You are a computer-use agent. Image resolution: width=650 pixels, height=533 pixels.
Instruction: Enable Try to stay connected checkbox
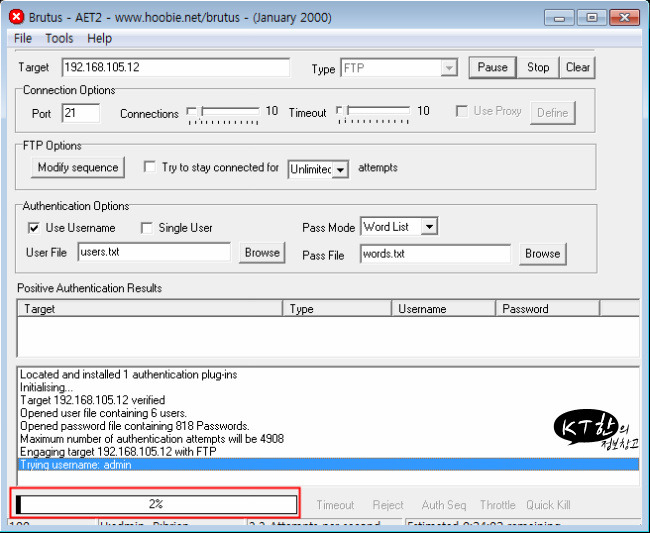coord(149,167)
